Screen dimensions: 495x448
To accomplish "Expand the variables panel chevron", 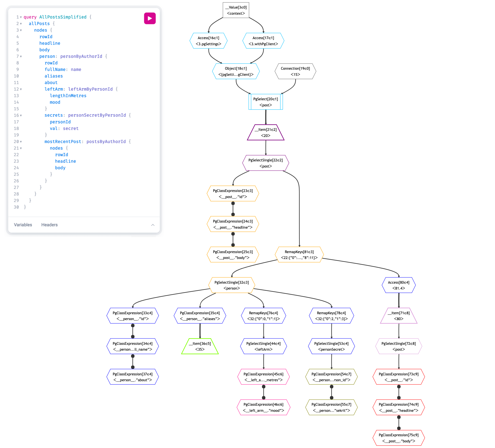I will click(x=153, y=225).
